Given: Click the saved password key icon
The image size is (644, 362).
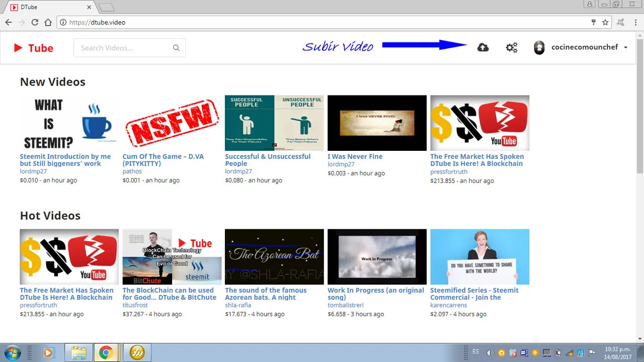Looking at the screenshot, I should point(593,22).
